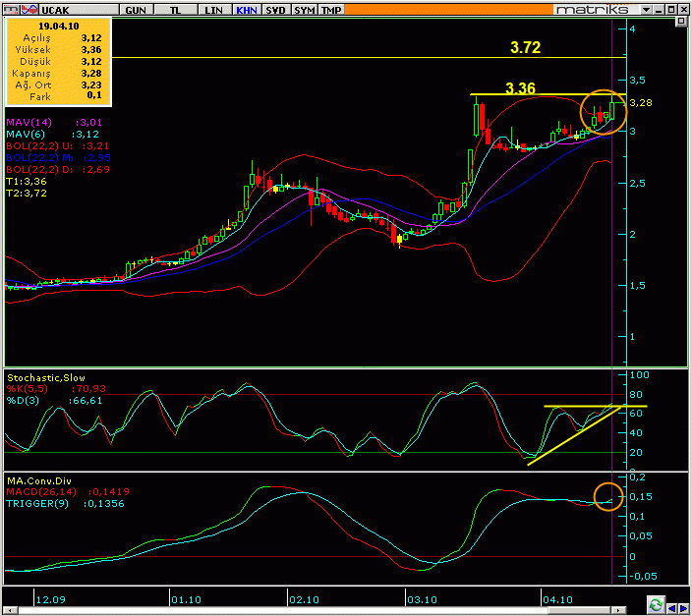Toggle the LIN scale button
Screen dimensions: 692x616
pos(211,9)
